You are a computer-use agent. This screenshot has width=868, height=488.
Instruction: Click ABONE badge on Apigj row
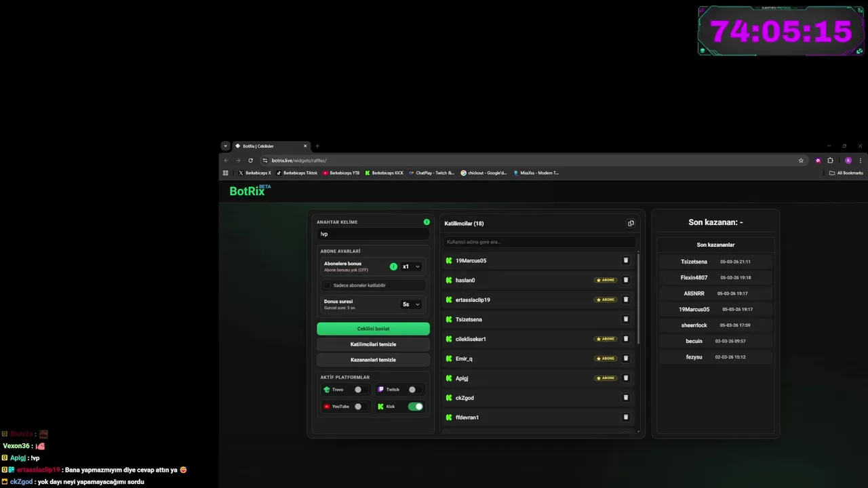[606, 378]
